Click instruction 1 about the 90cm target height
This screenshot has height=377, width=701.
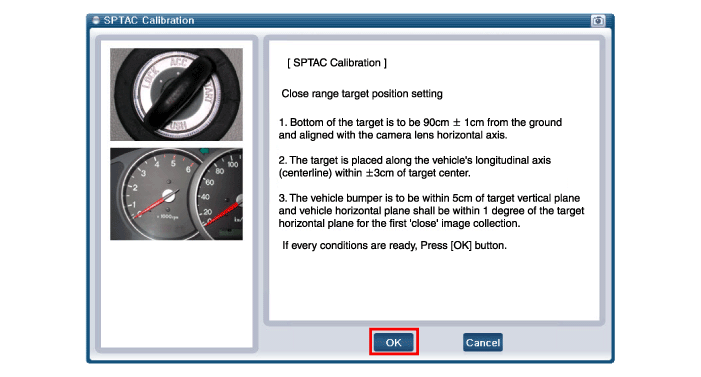[x=420, y=129]
